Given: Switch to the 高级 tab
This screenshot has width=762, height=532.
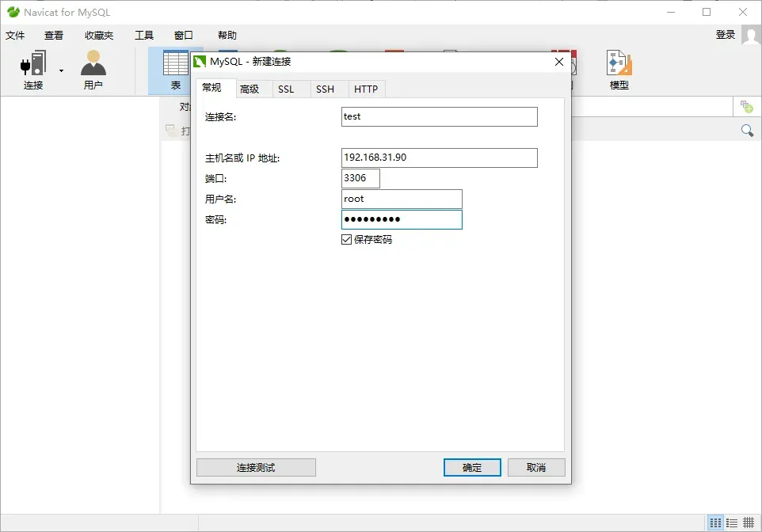Looking at the screenshot, I should (x=250, y=89).
